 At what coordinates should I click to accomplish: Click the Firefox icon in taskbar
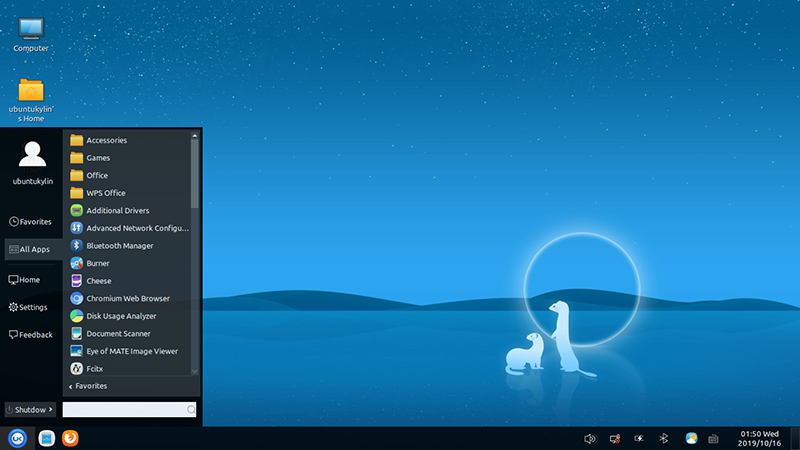(70, 438)
